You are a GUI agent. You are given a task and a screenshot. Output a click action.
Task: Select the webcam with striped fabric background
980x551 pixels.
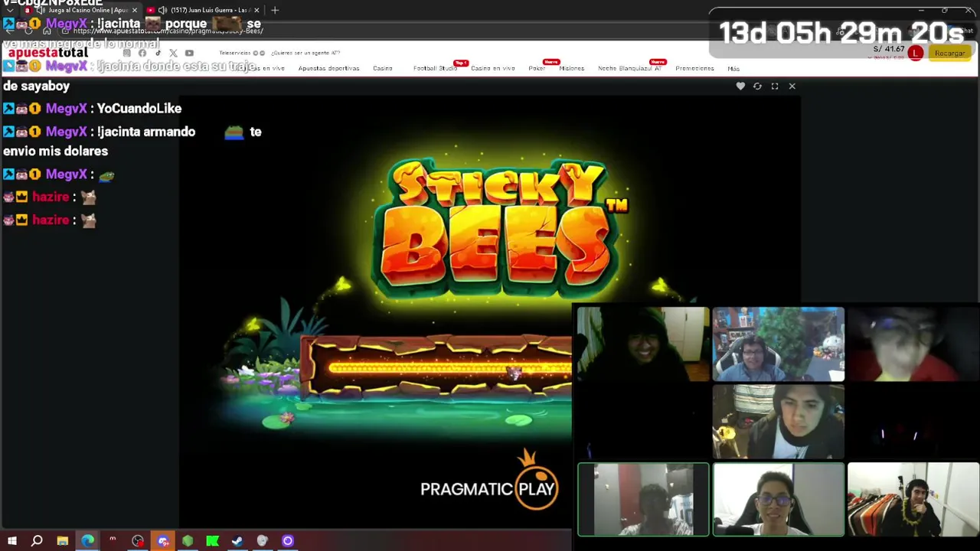click(x=913, y=500)
